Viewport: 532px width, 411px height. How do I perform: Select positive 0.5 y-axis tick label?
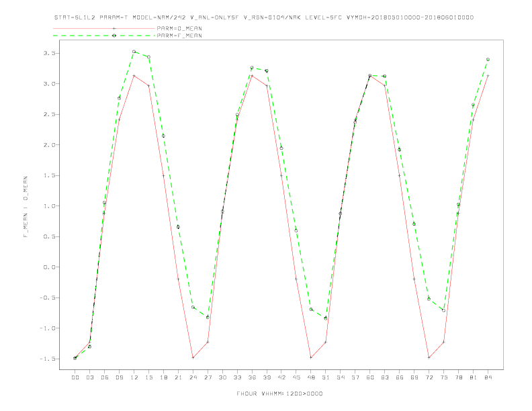49,236
